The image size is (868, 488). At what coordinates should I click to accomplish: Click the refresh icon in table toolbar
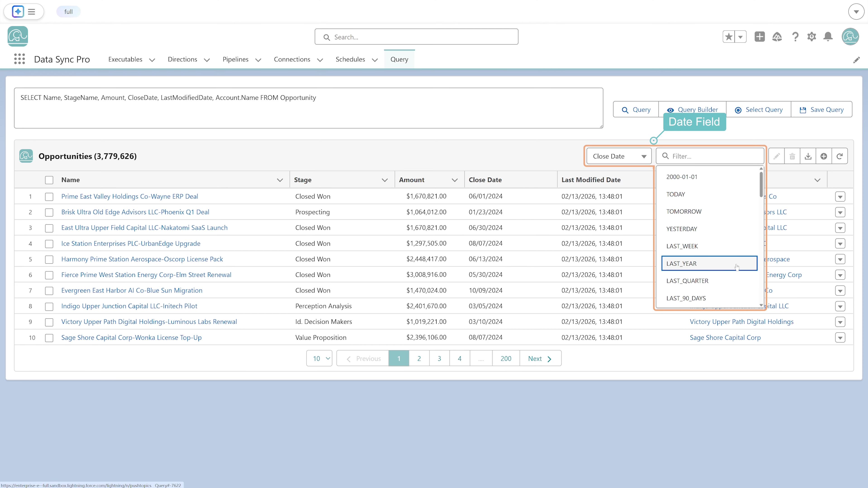(840, 156)
